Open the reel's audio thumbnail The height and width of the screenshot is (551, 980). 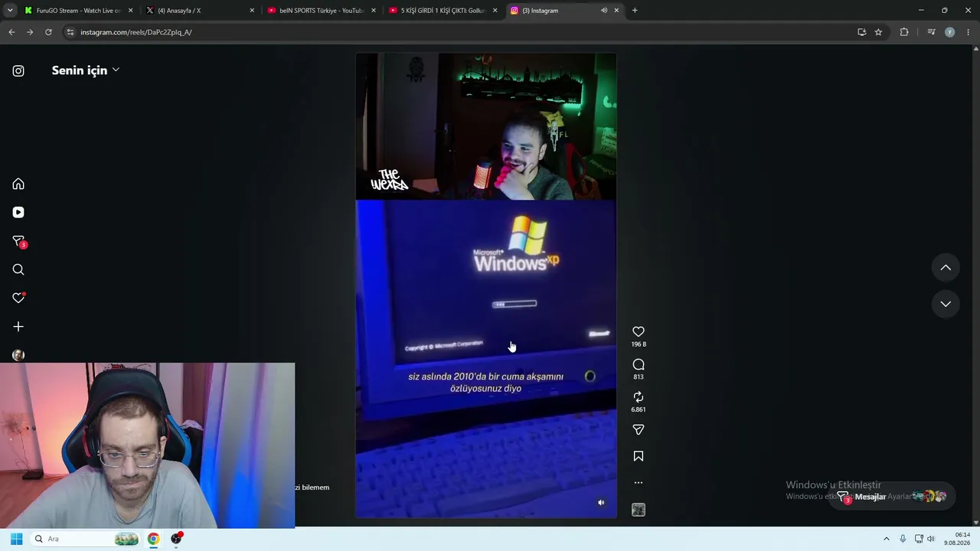(x=639, y=510)
